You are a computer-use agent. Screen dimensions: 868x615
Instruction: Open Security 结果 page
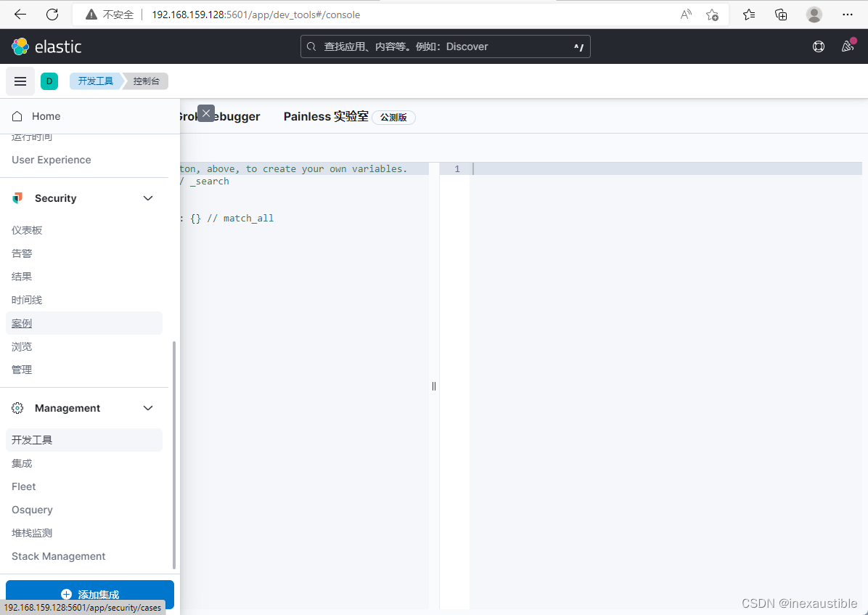[x=22, y=277]
